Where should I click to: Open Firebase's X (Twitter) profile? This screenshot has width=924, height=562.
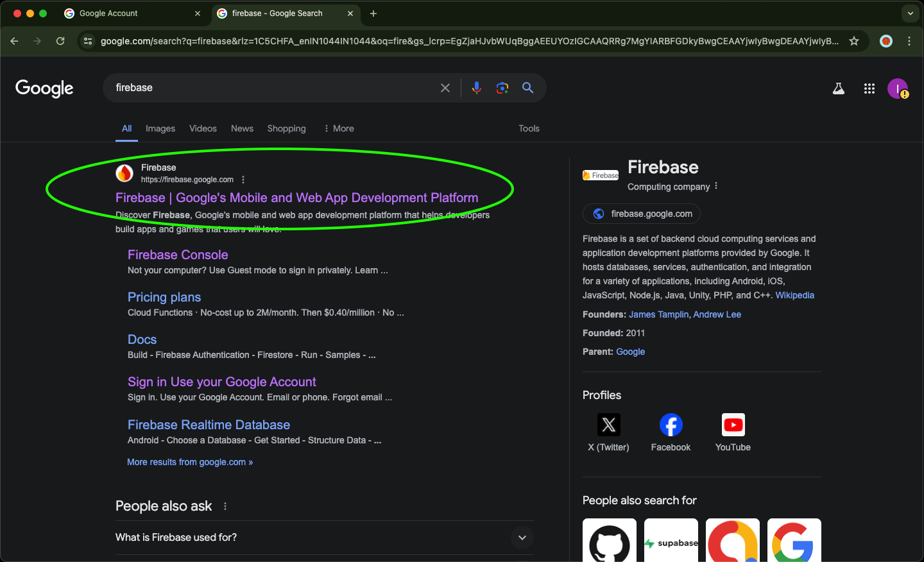(x=608, y=424)
